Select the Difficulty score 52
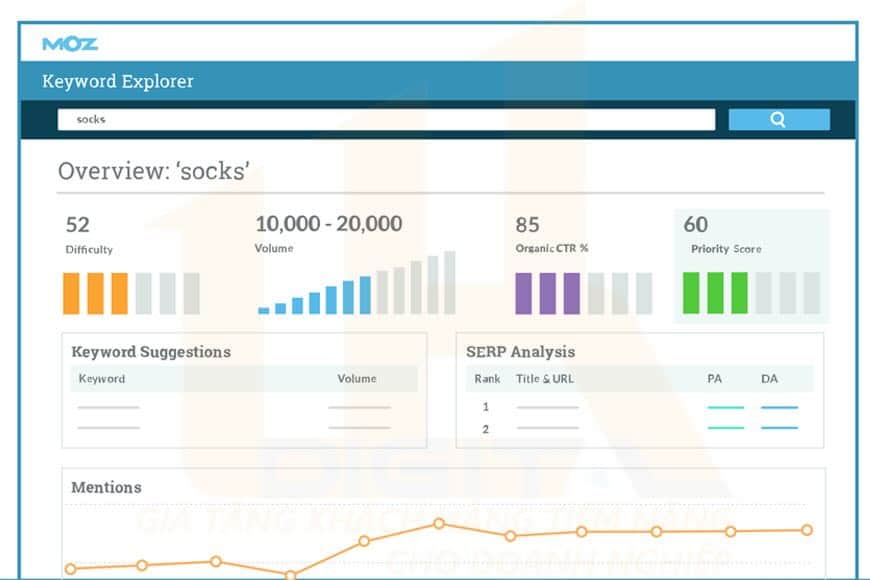 coord(77,225)
